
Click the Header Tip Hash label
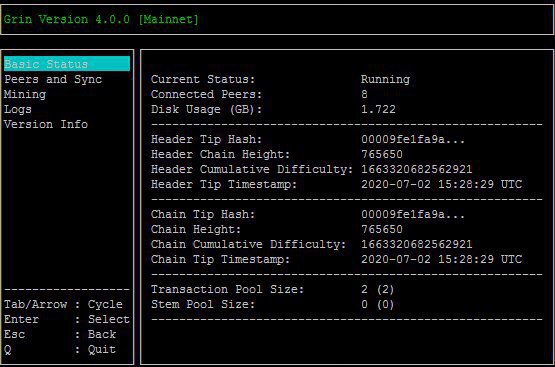click(x=207, y=139)
